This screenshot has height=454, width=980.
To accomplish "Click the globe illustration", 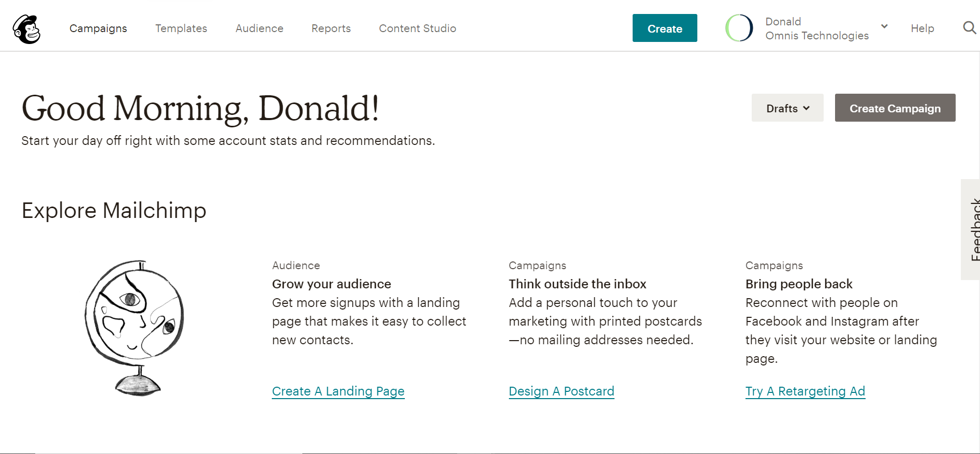I will pyautogui.click(x=135, y=327).
